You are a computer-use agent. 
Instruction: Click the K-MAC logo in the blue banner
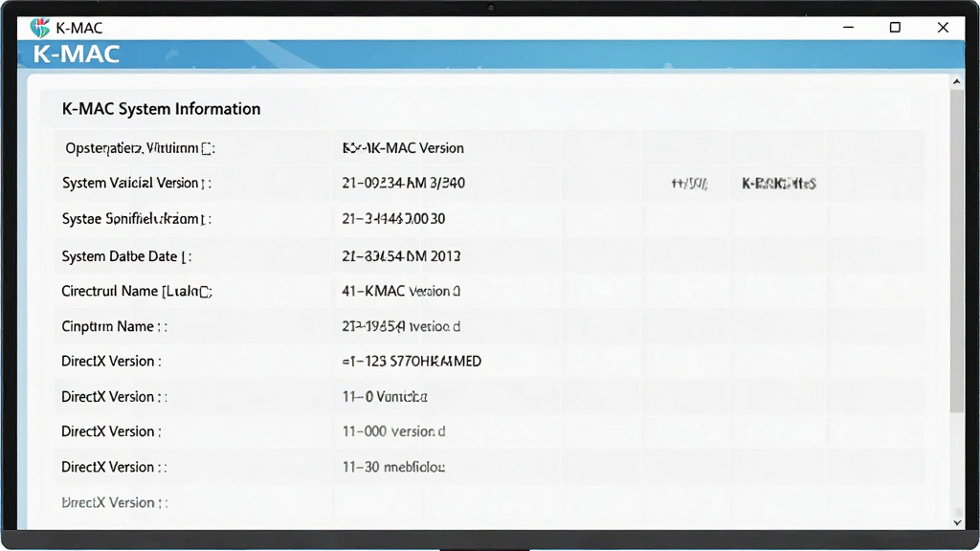[x=77, y=55]
